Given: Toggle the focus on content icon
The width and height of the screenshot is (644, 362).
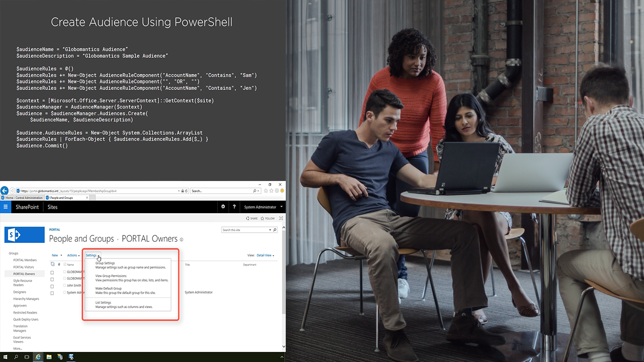Looking at the screenshot, I should [281, 219].
